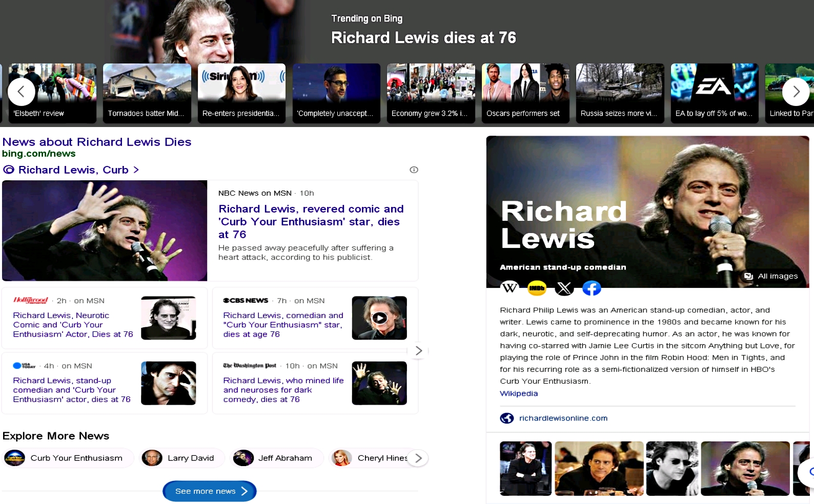Click the Washington Post source logo

point(250,366)
